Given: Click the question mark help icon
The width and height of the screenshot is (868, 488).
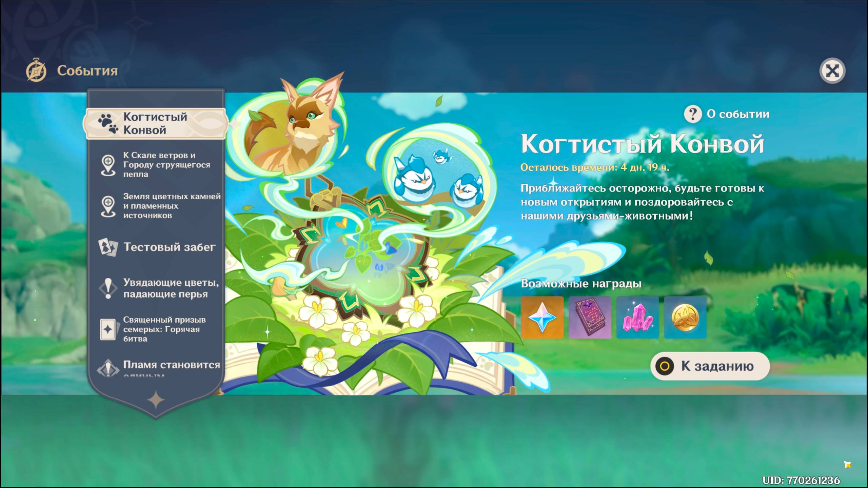Looking at the screenshot, I should (x=692, y=114).
